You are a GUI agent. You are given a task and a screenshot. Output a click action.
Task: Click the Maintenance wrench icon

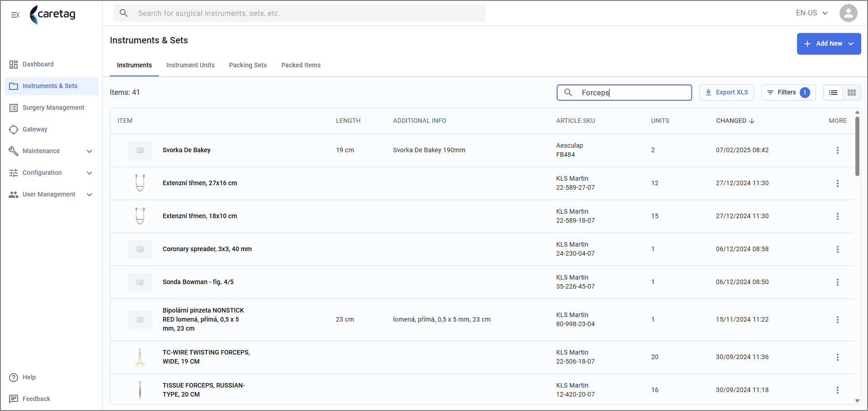[x=14, y=151]
